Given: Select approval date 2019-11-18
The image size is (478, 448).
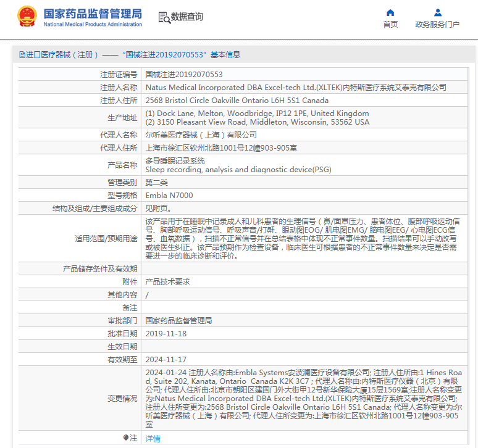Looking at the screenshot, I should coord(166,334).
